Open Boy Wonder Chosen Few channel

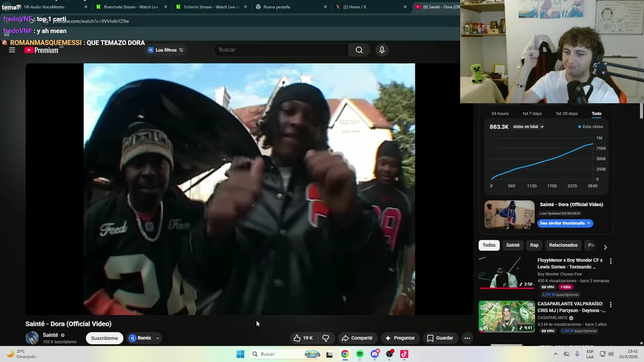[x=559, y=275]
